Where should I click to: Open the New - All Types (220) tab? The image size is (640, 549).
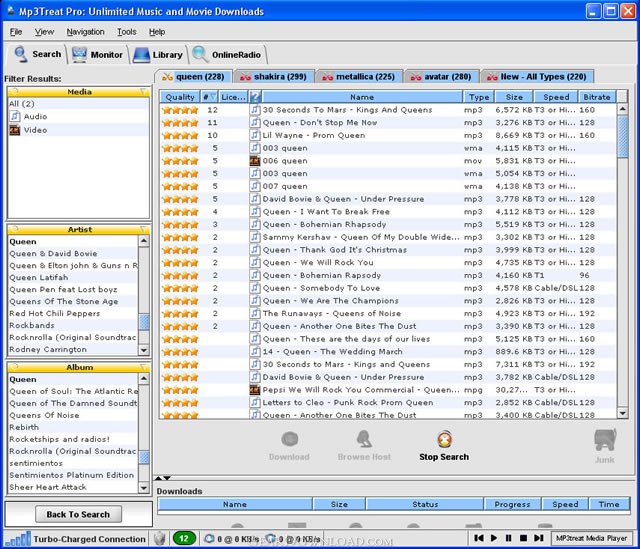point(537,77)
